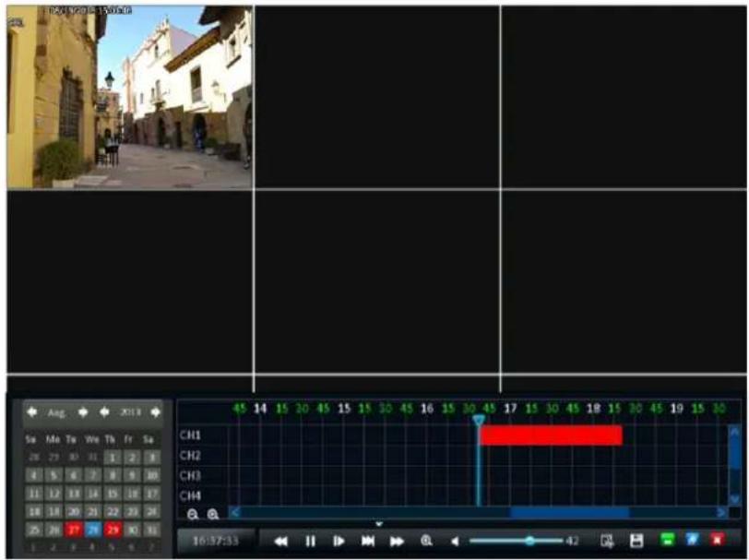Click the horizontal timeline scrollbar thumb
This screenshot has height=560, width=749.
(x=570, y=513)
